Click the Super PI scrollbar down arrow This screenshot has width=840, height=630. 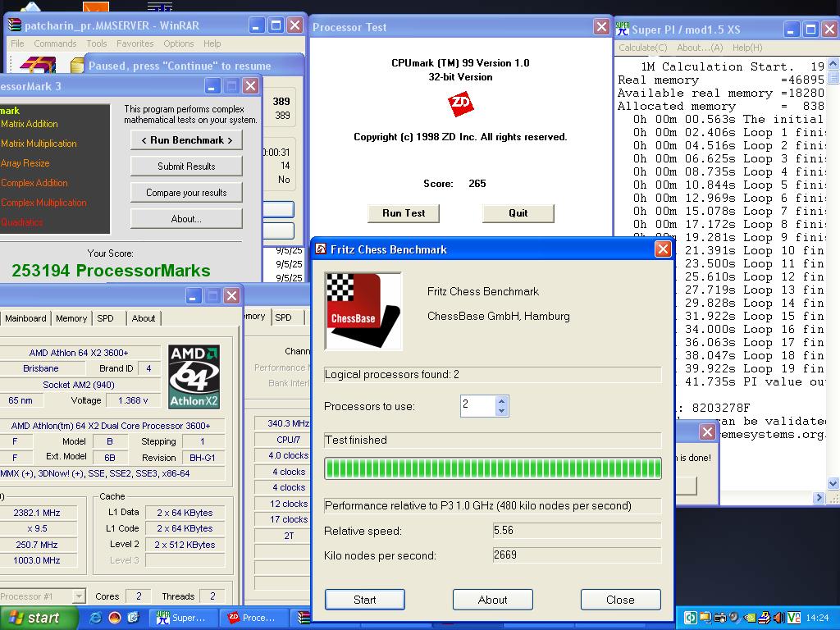click(833, 483)
